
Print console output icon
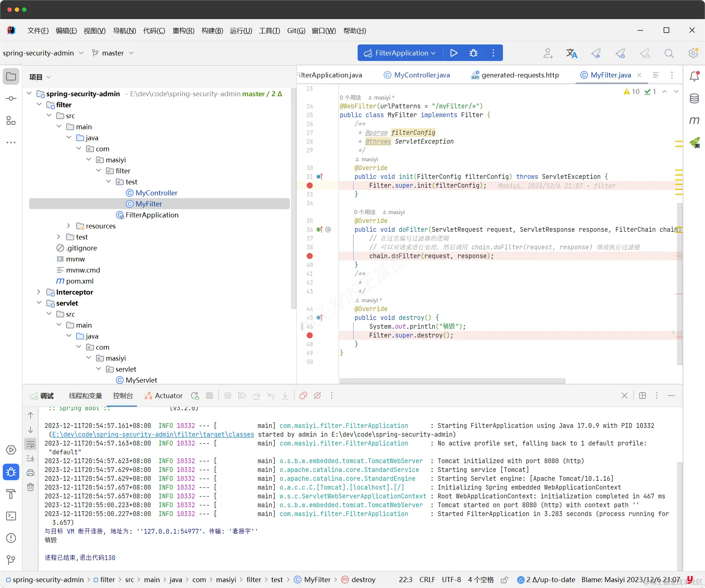[x=30, y=473]
